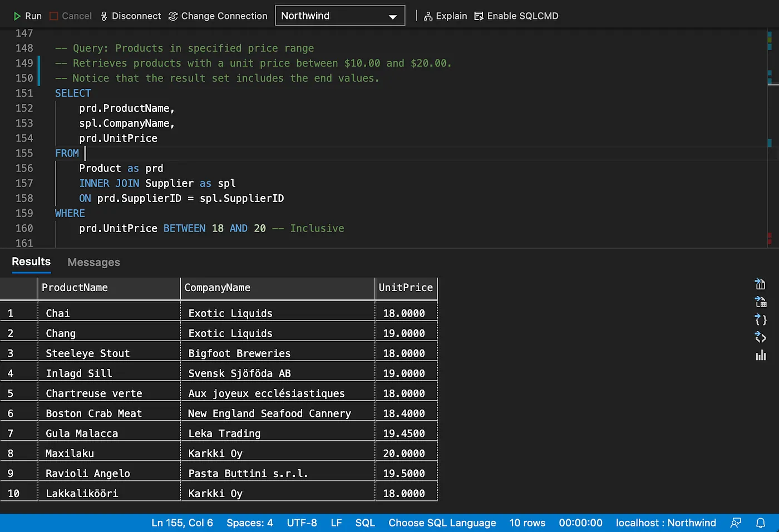779x532 pixels.
Task: Click the Explain plan icon
Action: [428, 16]
